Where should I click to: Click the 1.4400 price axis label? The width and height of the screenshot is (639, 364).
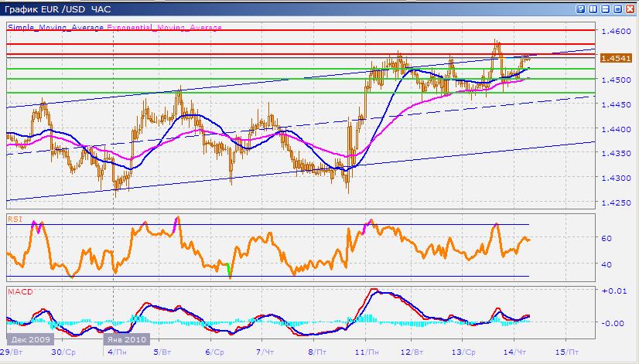click(x=616, y=129)
